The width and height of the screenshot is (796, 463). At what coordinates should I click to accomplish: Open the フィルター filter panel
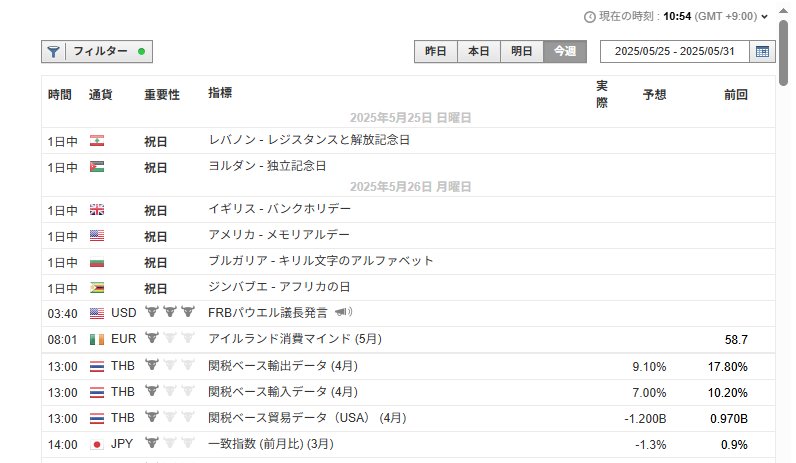[97, 52]
